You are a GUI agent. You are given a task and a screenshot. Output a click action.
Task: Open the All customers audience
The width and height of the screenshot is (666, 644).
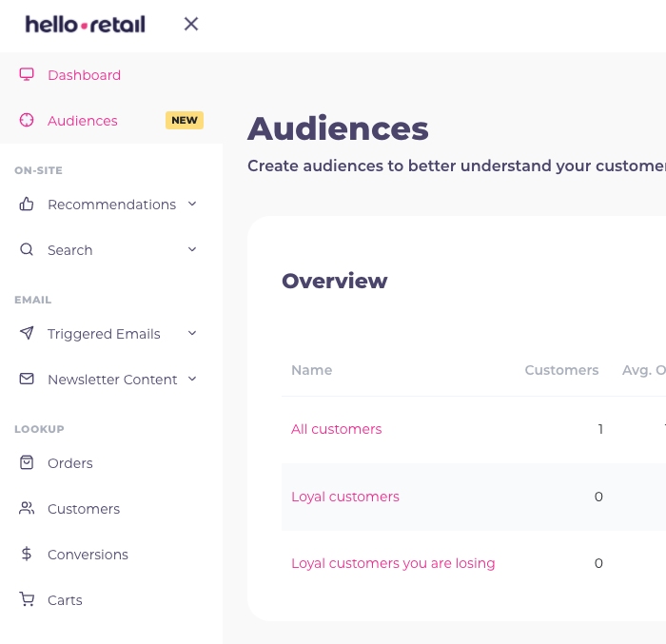pos(336,429)
